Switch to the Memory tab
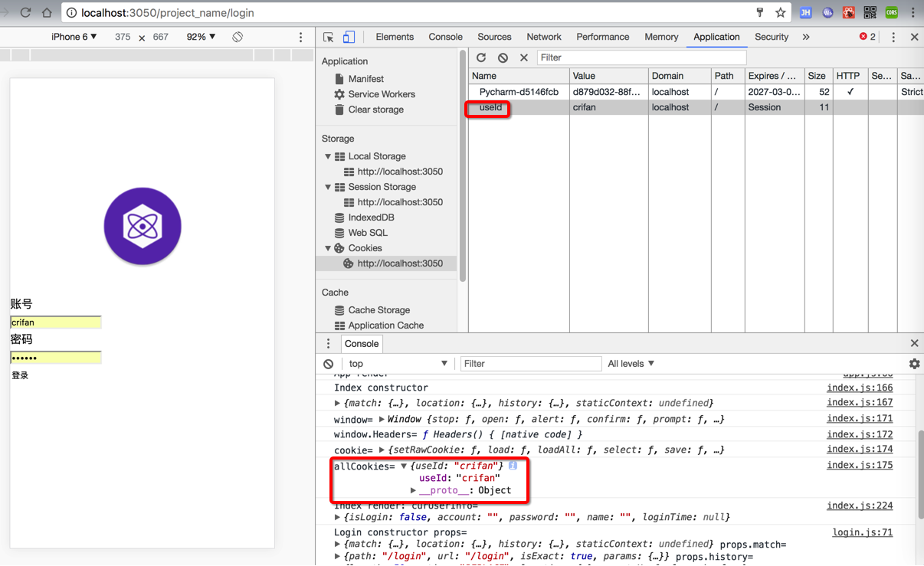924x566 pixels. tap(661, 37)
